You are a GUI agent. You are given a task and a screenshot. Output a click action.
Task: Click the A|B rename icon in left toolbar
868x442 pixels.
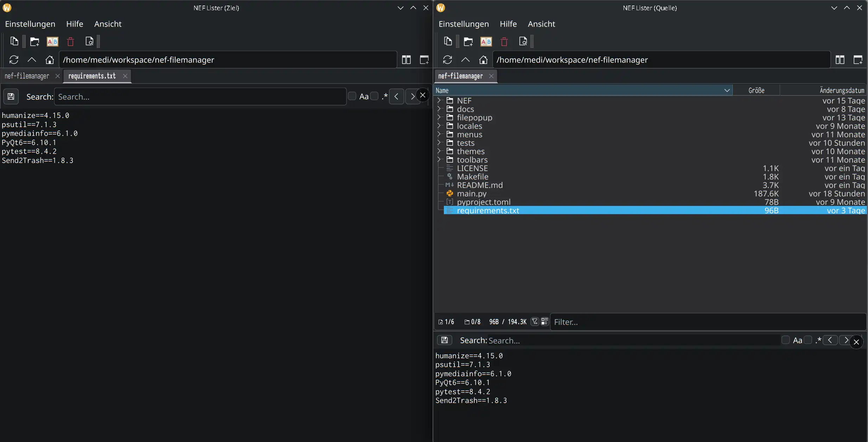pyautogui.click(x=52, y=42)
